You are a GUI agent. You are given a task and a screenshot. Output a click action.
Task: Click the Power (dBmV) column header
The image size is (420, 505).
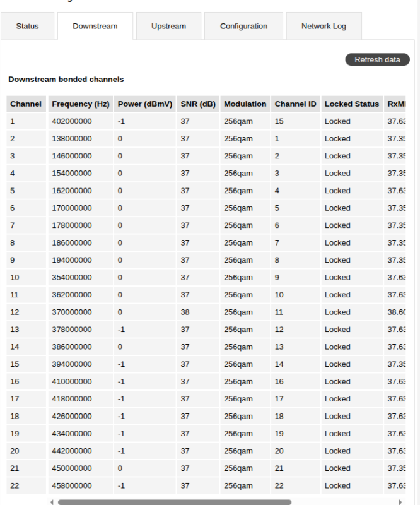coord(145,104)
